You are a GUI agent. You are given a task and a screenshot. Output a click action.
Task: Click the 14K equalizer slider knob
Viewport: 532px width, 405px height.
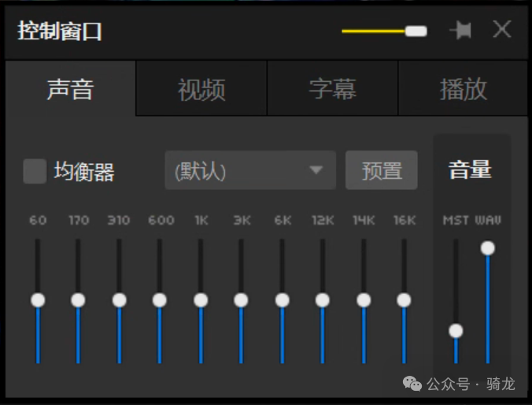pyautogui.click(x=364, y=300)
